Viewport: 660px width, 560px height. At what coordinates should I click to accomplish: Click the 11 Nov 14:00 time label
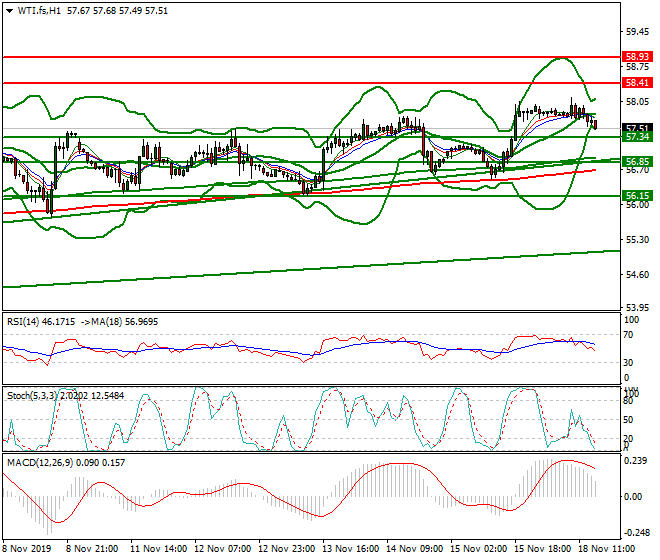click(159, 549)
